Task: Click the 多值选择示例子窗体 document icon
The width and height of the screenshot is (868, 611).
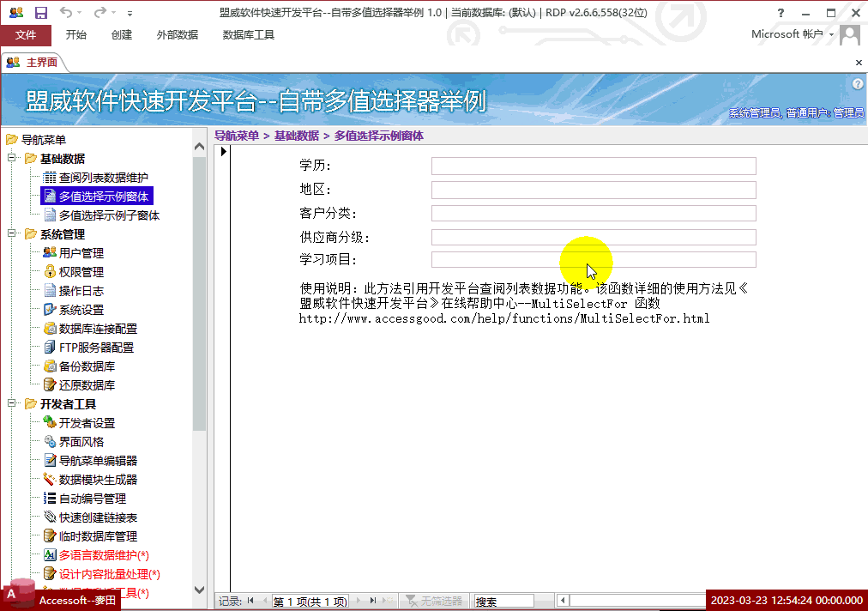Action: [x=50, y=215]
